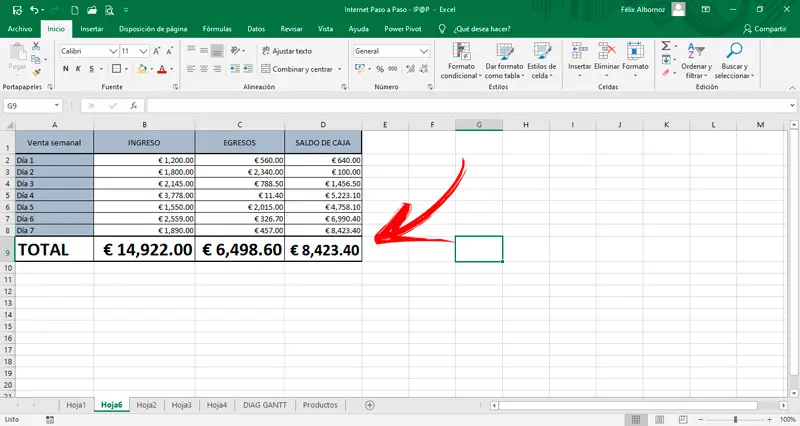Click the ¿Qué desea hacer? search box

click(482, 29)
